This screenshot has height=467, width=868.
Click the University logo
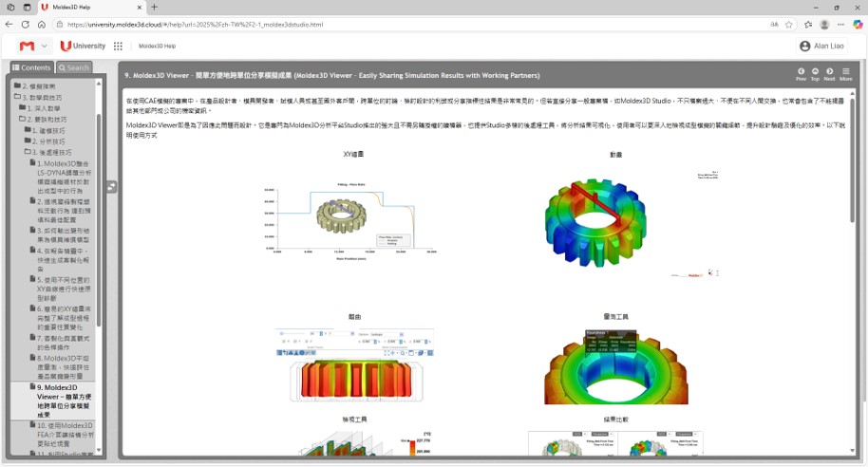[x=83, y=46]
